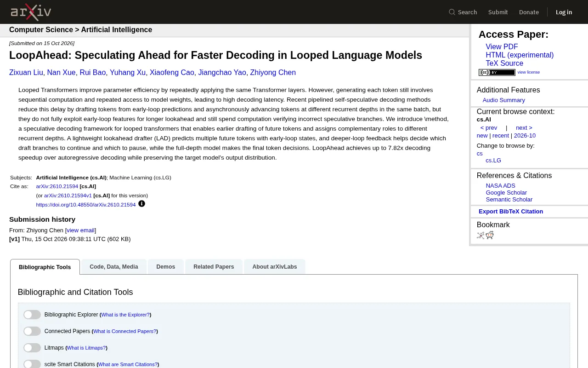Click Export BibTeX Citation
Viewport: 588px width, 368px height.
click(x=511, y=212)
